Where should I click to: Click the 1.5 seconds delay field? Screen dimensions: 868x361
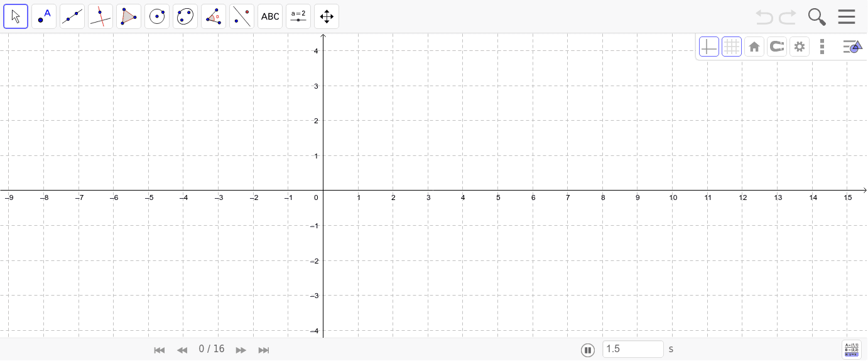pyautogui.click(x=633, y=349)
